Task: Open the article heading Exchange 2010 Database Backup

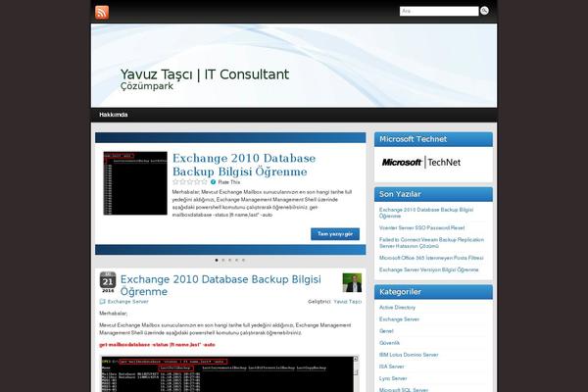Action: coord(220,285)
